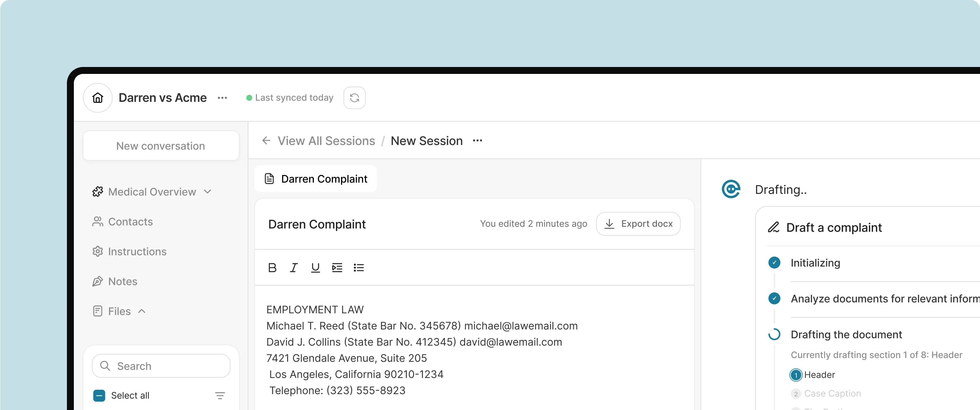Click the assistant avatar logo beside Drafting
Image resolution: width=980 pixels, height=410 pixels.
click(731, 189)
